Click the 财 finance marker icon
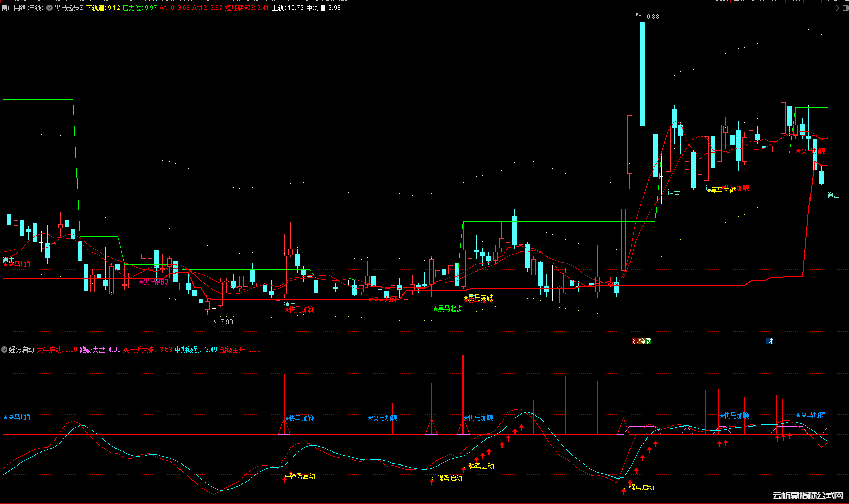This screenshot has width=849, height=504. click(769, 341)
